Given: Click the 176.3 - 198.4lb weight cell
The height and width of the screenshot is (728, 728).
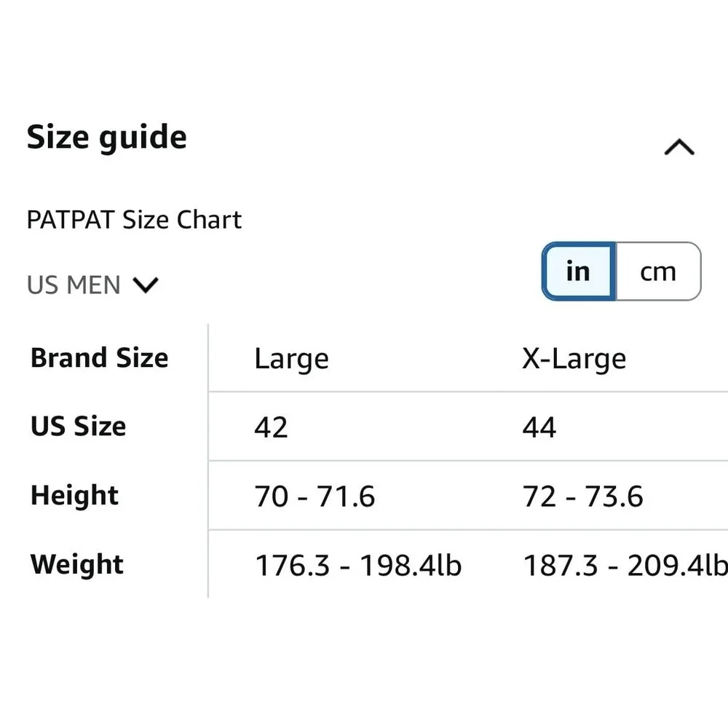Looking at the screenshot, I should point(358,566).
